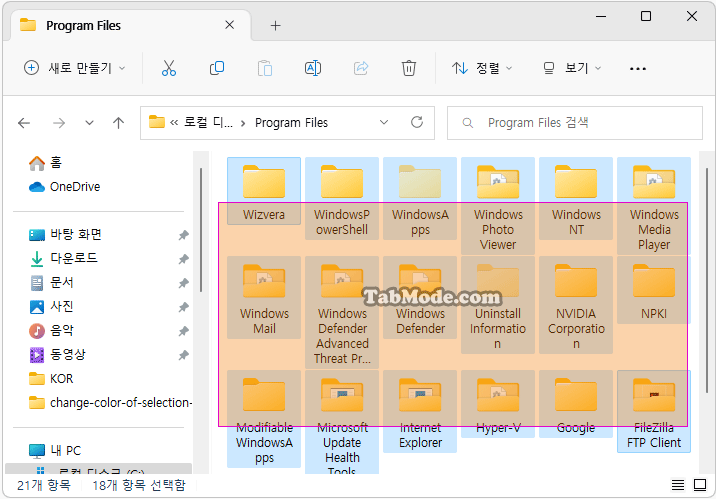Screen dimensions: 716x499
Task: Open 동영상 in navigation pane
Action: [x=57, y=355]
